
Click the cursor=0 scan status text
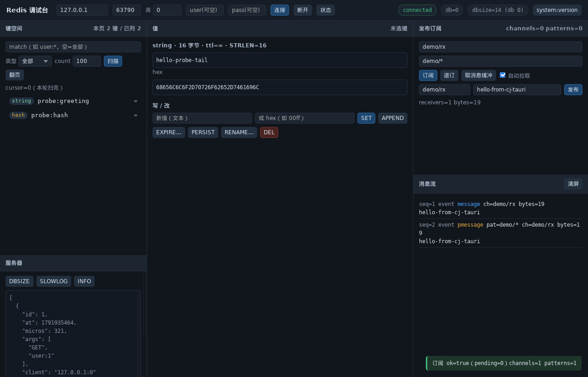tap(34, 88)
